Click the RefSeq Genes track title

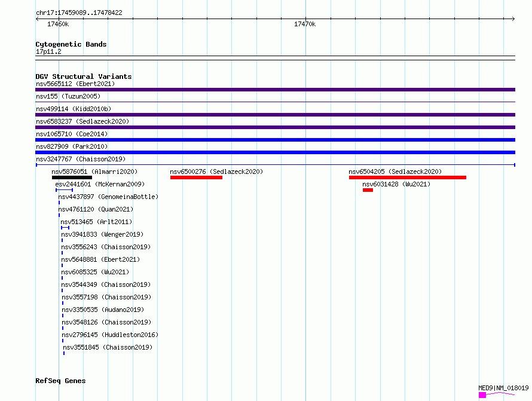60,381
